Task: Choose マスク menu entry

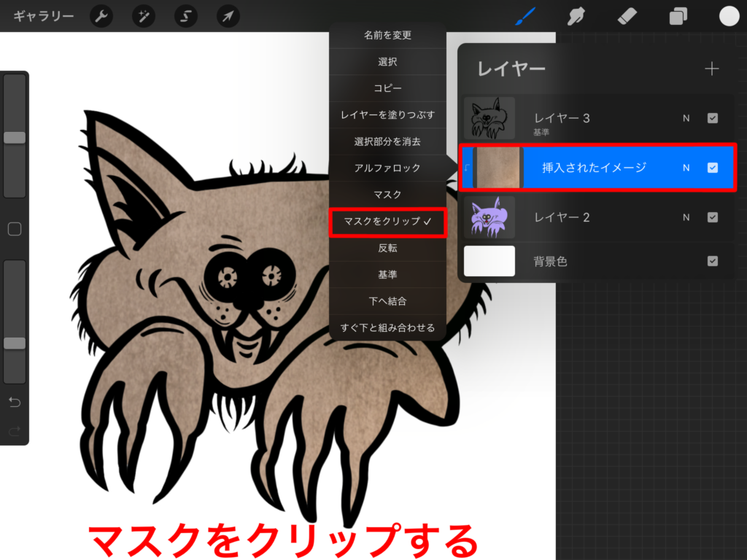Action: [387, 195]
